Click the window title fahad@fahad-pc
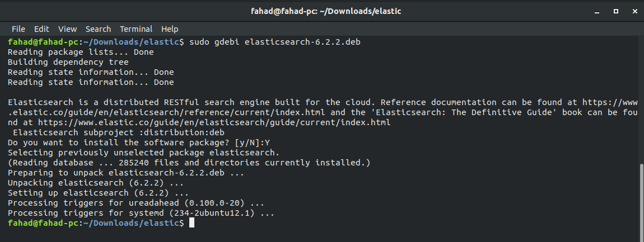The width and height of the screenshot is (644, 242). [x=326, y=12]
